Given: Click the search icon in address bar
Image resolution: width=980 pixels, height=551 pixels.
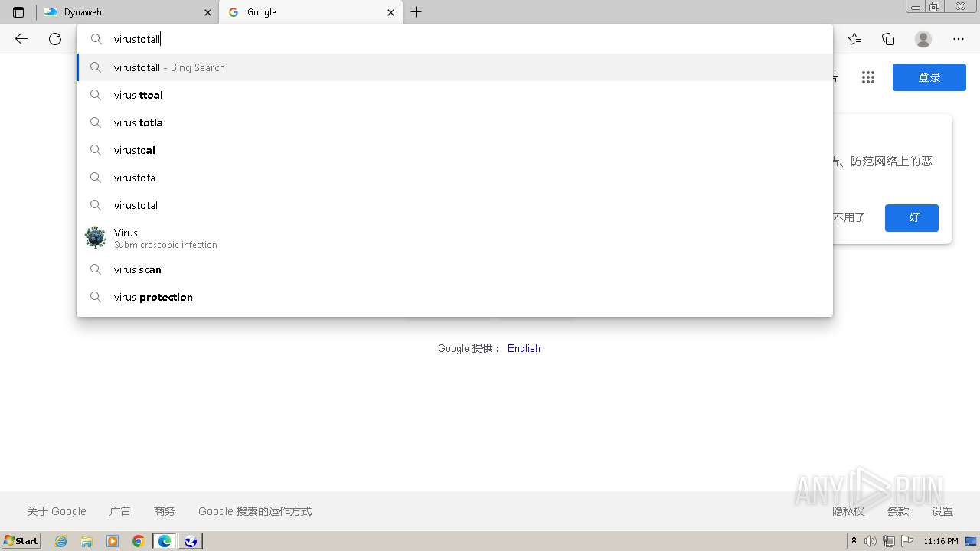Looking at the screenshot, I should coord(96,39).
